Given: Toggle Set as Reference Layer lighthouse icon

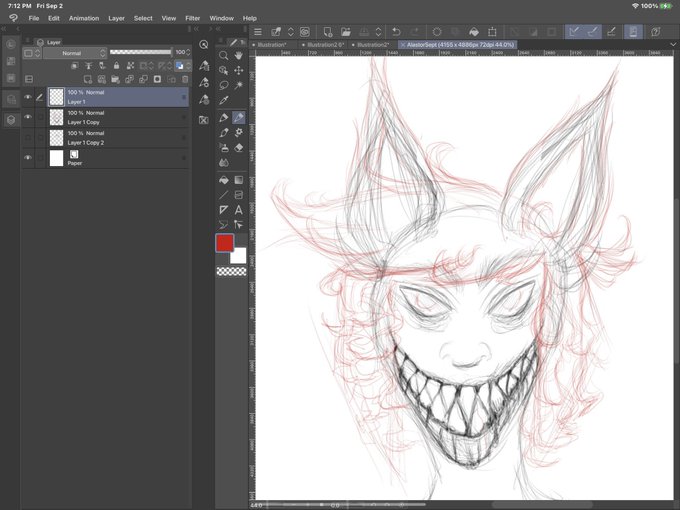Looking at the screenshot, I should tap(88, 66).
